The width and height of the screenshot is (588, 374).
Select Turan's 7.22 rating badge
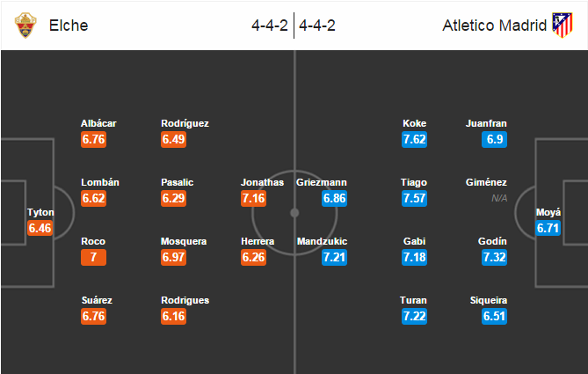(x=414, y=316)
